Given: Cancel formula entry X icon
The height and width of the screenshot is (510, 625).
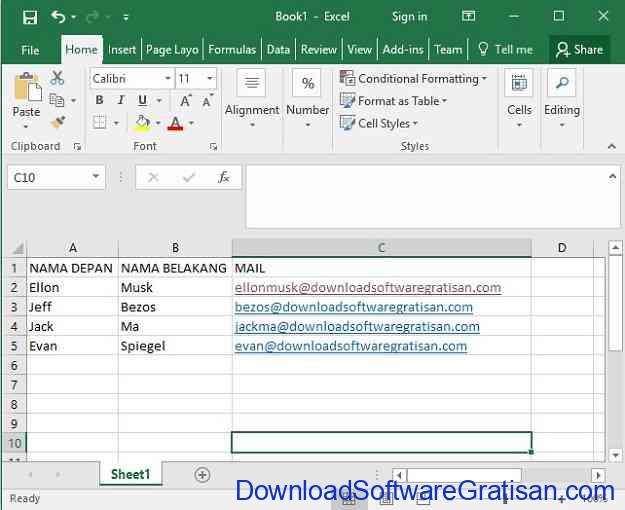Looking at the screenshot, I should tap(153, 177).
